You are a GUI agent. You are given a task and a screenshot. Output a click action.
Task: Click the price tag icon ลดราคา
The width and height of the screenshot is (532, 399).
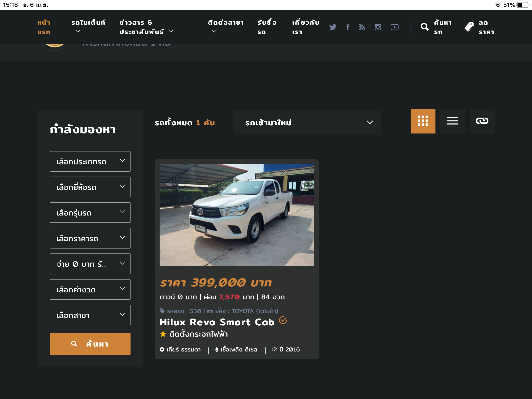[x=469, y=27]
